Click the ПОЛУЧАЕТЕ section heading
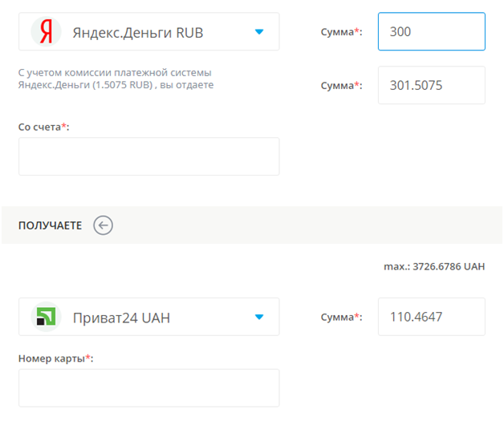The height and width of the screenshot is (421, 504). coord(50,225)
